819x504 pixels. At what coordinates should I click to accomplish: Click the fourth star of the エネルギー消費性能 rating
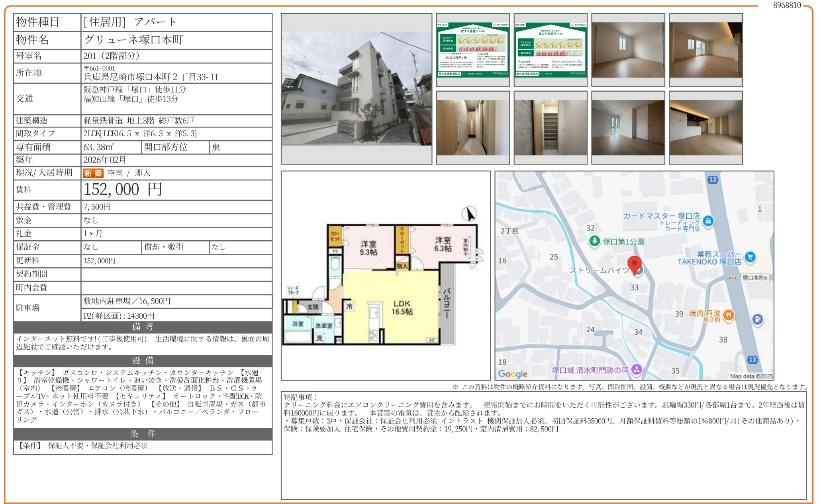(484, 41)
